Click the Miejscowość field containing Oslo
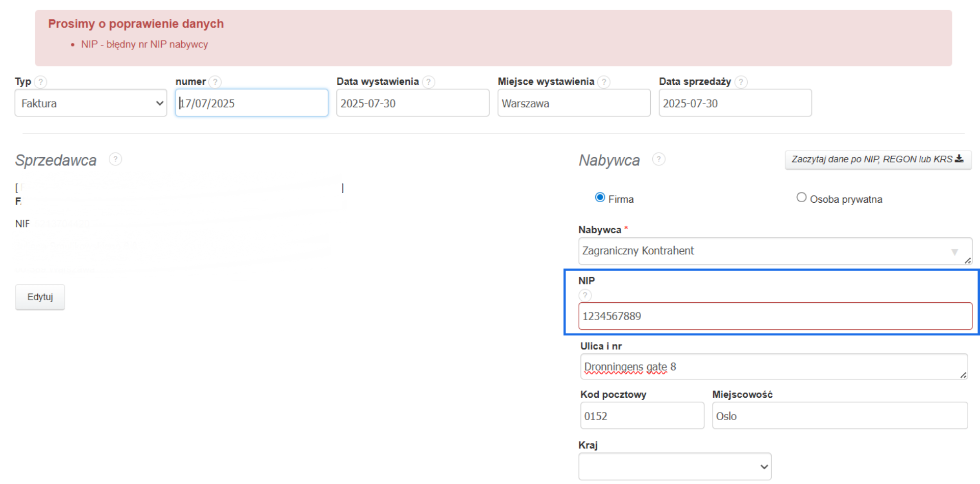980x484 pixels. pyautogui.click(x=840, y=416)
